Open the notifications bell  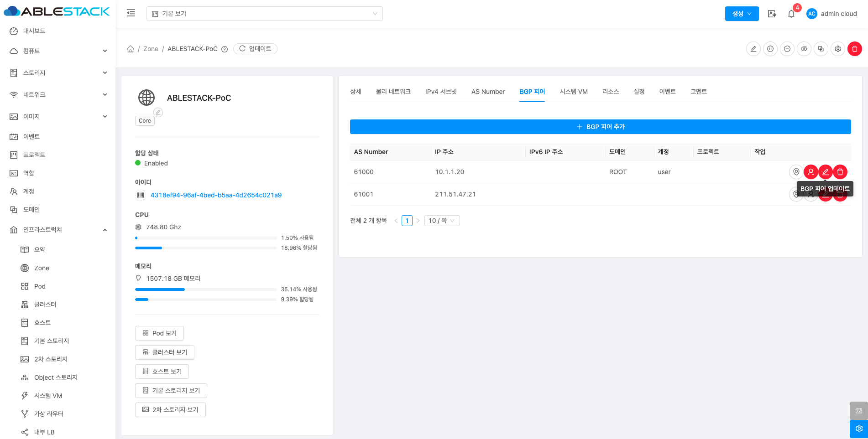click(791, 14)
